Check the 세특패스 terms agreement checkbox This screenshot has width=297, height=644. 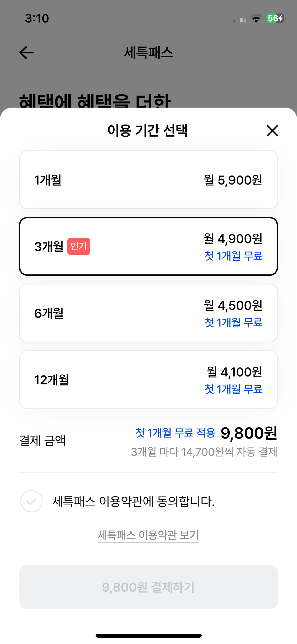click(x=31, y=501)
